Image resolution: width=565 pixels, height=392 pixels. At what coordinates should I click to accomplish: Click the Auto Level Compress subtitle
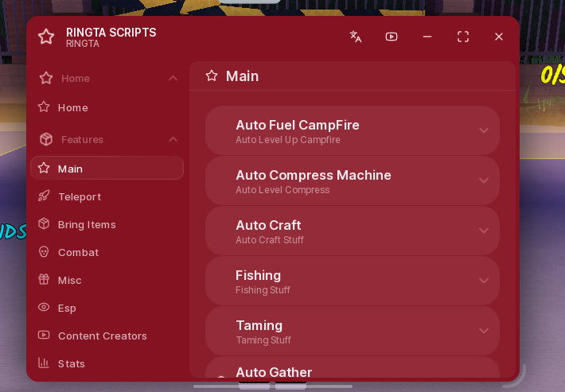click(x=282, y=190)
